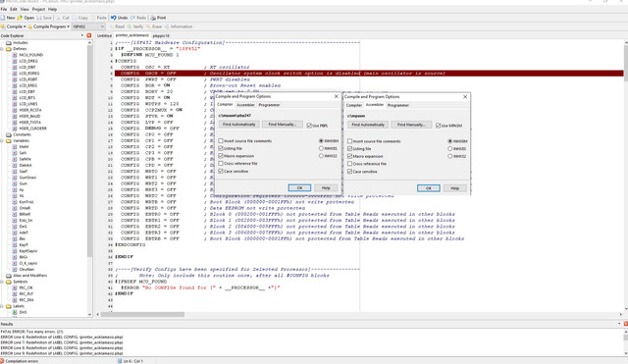Collapse the Labels tree node

click(x=2, y=306)
